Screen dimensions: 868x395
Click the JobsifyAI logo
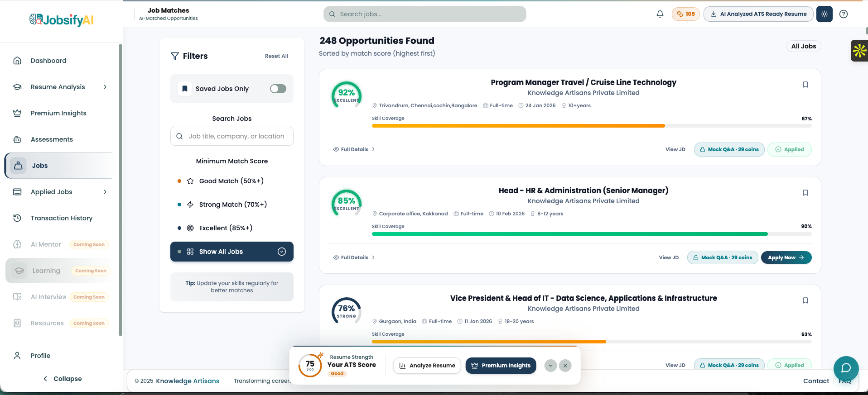(x=62, y=20)
